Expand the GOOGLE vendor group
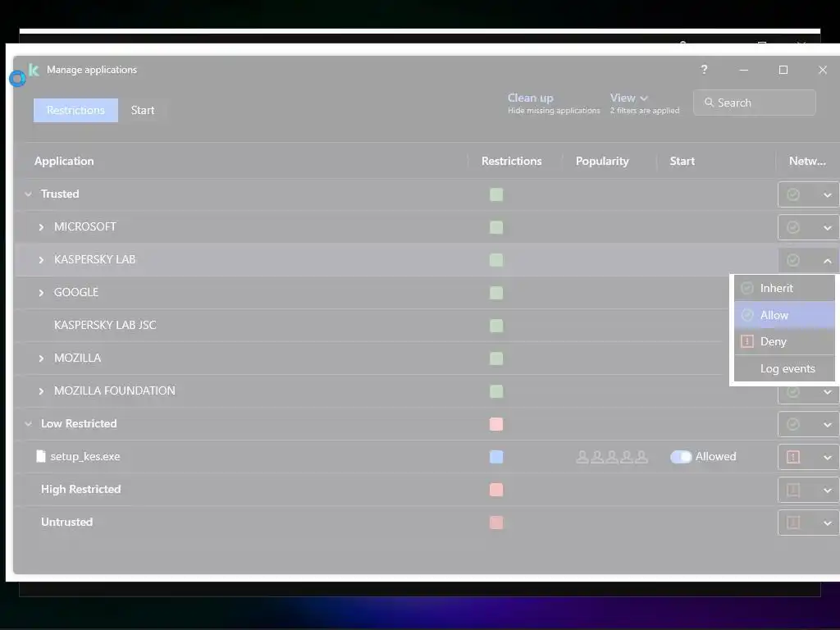Image resolution: width=840 pixels, height=630 pixels. click(41, 293)
